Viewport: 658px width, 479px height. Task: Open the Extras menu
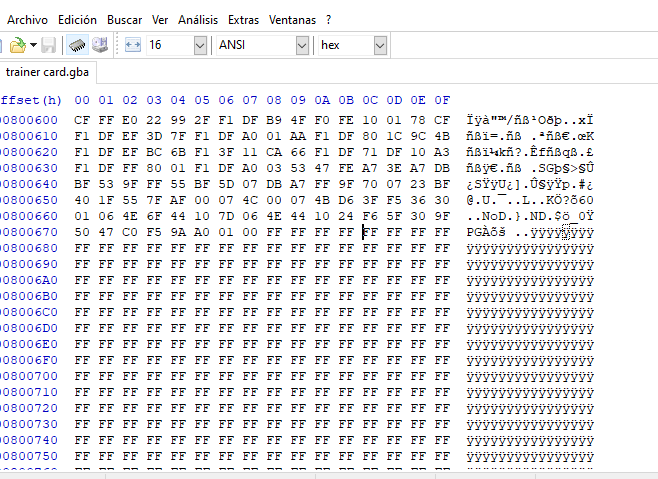pos(243,19)
